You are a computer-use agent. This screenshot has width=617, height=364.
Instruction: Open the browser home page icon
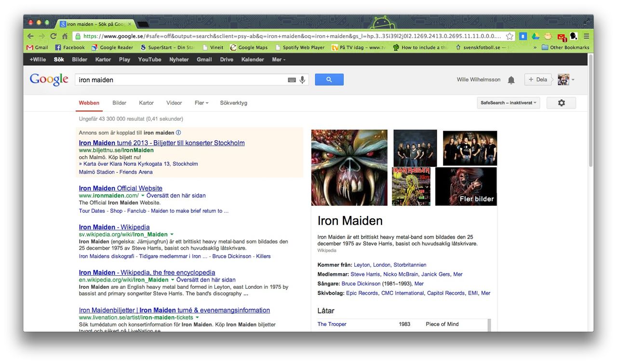[65, 36]
